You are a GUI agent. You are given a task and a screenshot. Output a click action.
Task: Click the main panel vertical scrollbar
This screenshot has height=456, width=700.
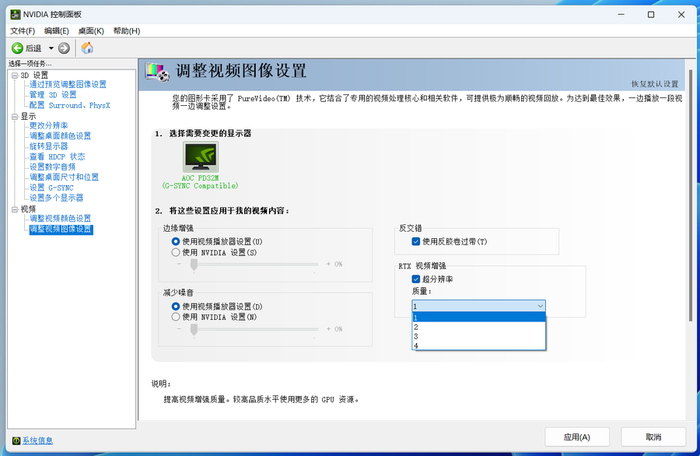pos(691,195)
